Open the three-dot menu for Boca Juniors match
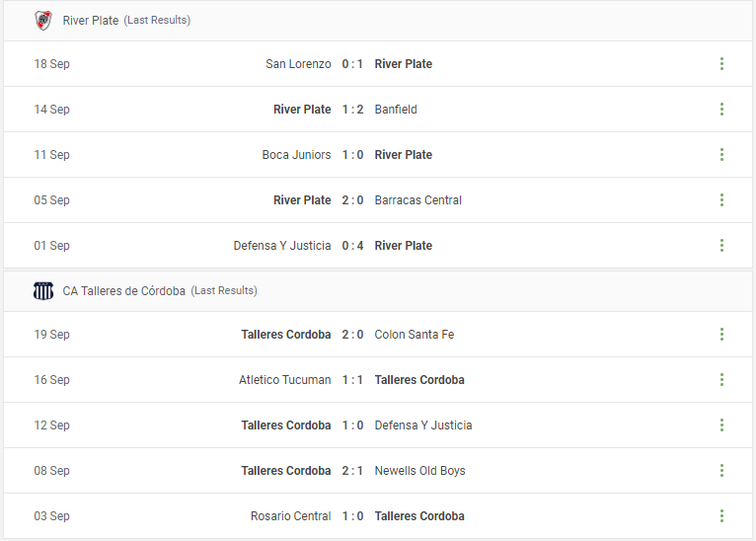The height and width of the screenshot is (541, 756). tap(721, 154)
